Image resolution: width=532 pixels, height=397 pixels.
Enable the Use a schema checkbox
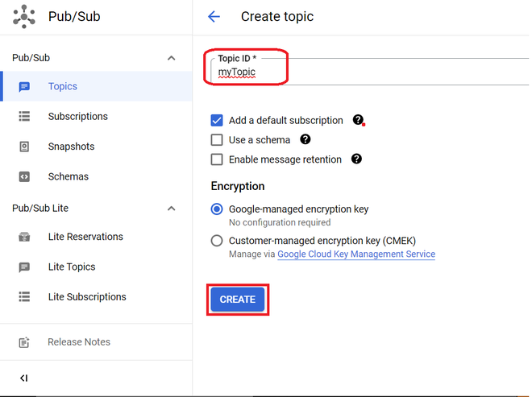(217, 140)
